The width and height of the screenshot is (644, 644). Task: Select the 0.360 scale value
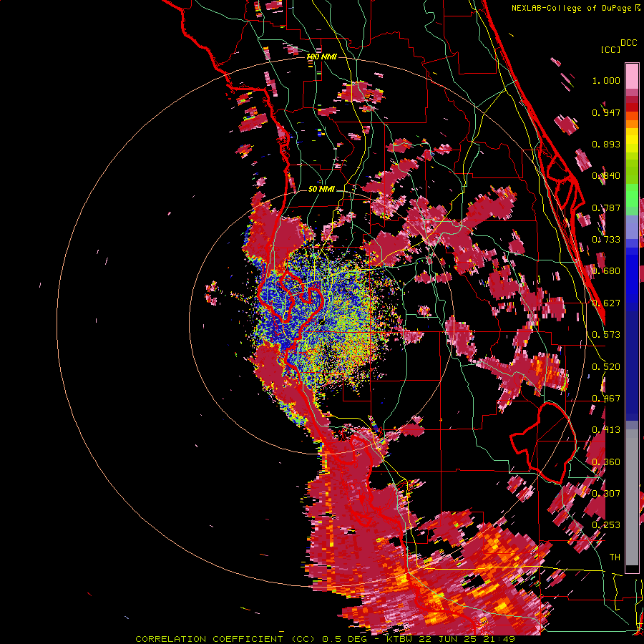[x=606, y=462]
